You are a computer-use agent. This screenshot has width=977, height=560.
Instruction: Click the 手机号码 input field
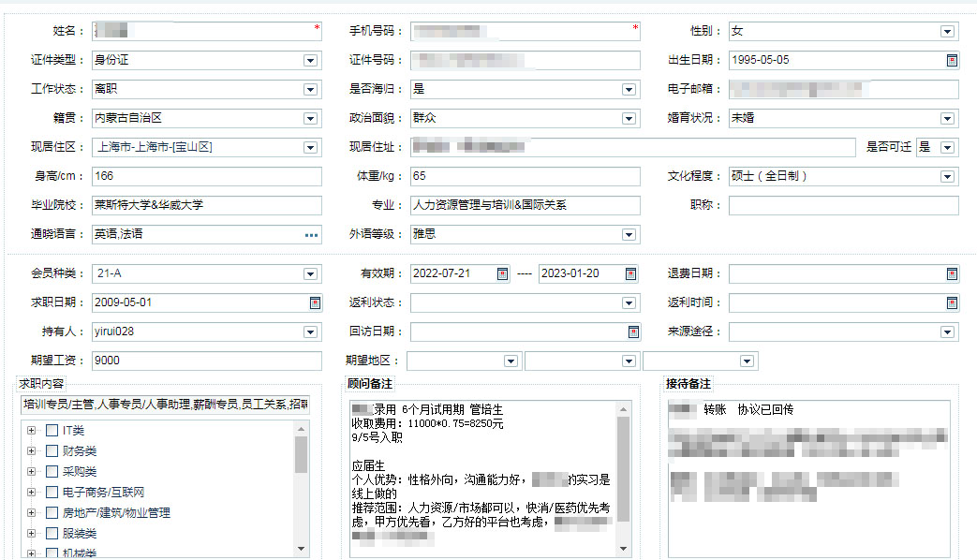pos(526,31)
